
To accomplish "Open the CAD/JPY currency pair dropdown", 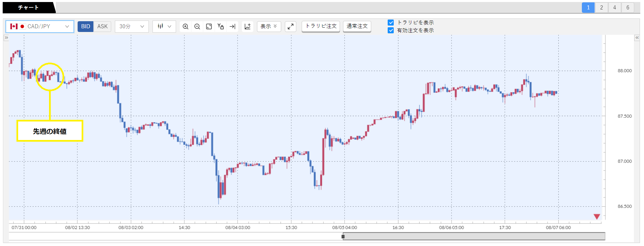I will coord(40,26).
